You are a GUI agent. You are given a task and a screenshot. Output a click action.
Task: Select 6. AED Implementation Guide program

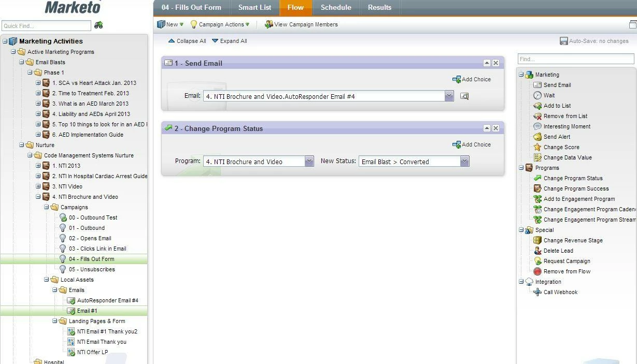point(88,135)
